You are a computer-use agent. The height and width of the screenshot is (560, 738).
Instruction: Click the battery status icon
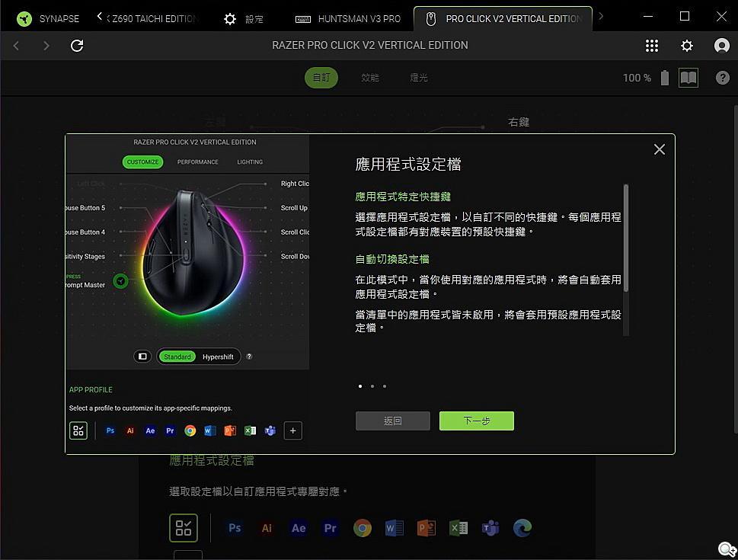[x=664, y=78]
